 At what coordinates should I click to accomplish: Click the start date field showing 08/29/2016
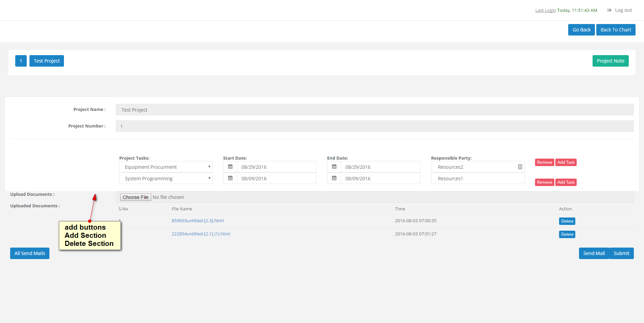(x=277, y=167)
